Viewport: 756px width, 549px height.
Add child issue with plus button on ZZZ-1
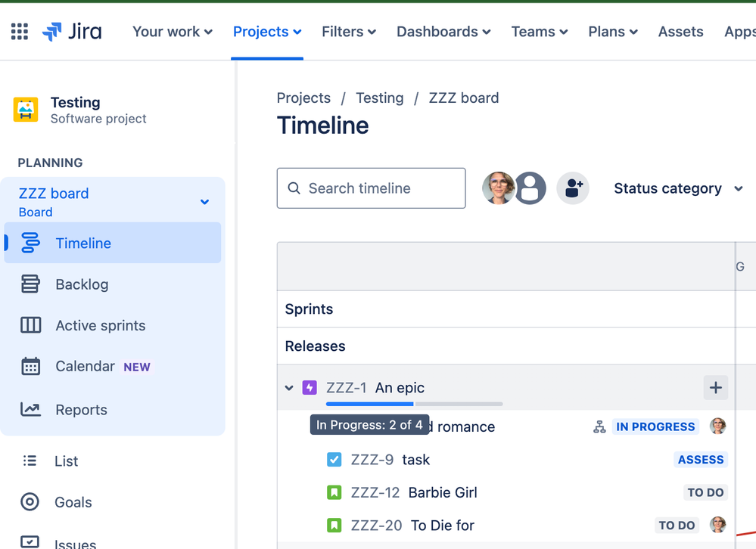[715, 388]
